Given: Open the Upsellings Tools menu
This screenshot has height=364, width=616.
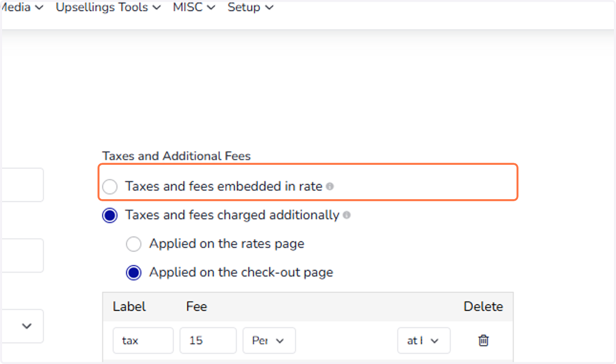Looking at the screenshot, I should coord(108,8).
